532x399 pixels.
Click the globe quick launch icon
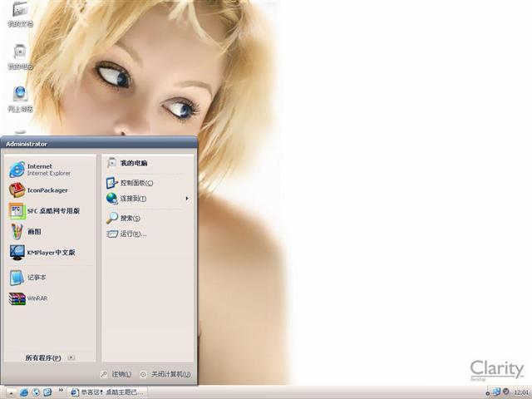pos(36,392)
